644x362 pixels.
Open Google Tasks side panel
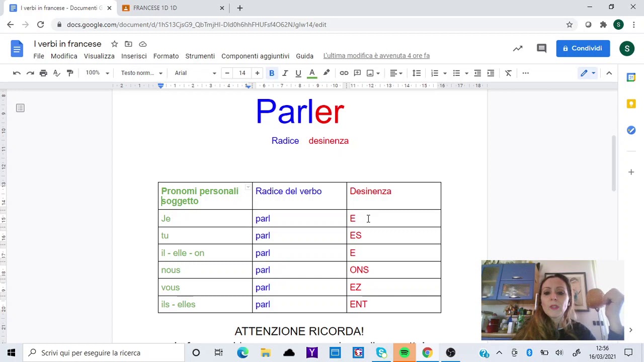tap(631, 130)
